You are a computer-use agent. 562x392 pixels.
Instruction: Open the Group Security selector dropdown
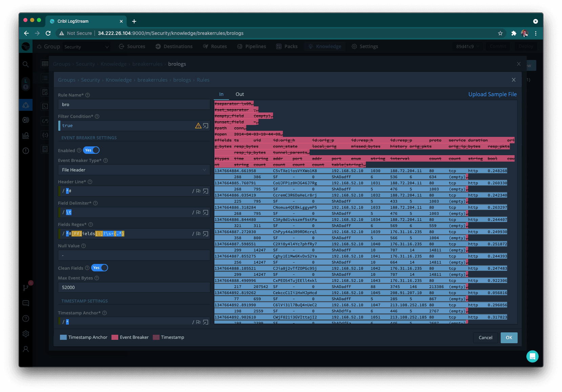(86, 47)
